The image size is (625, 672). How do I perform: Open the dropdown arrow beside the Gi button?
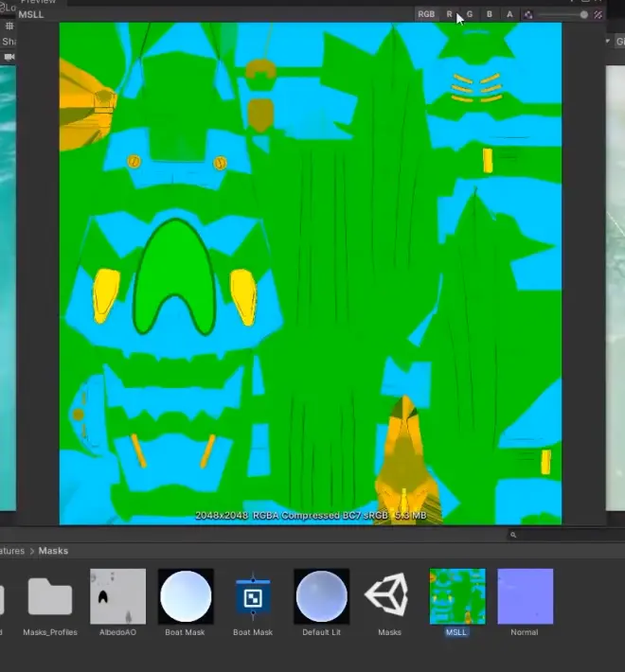[607, 41]
